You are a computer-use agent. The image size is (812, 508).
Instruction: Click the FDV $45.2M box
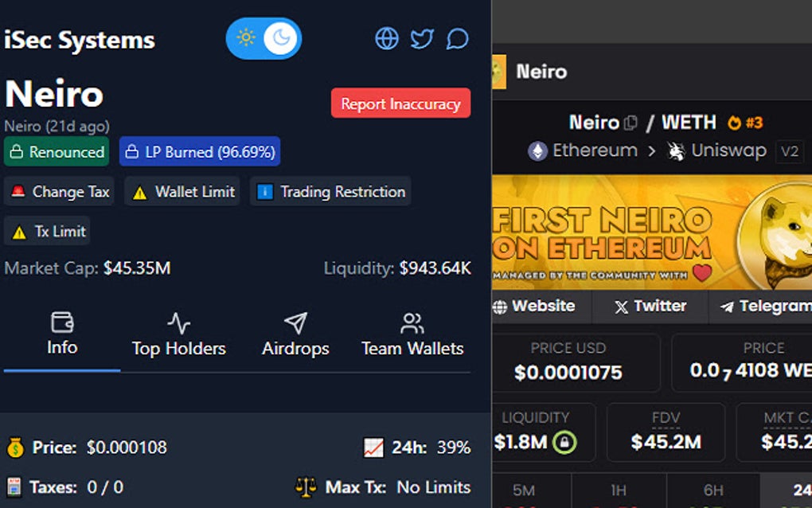point(666,432)
